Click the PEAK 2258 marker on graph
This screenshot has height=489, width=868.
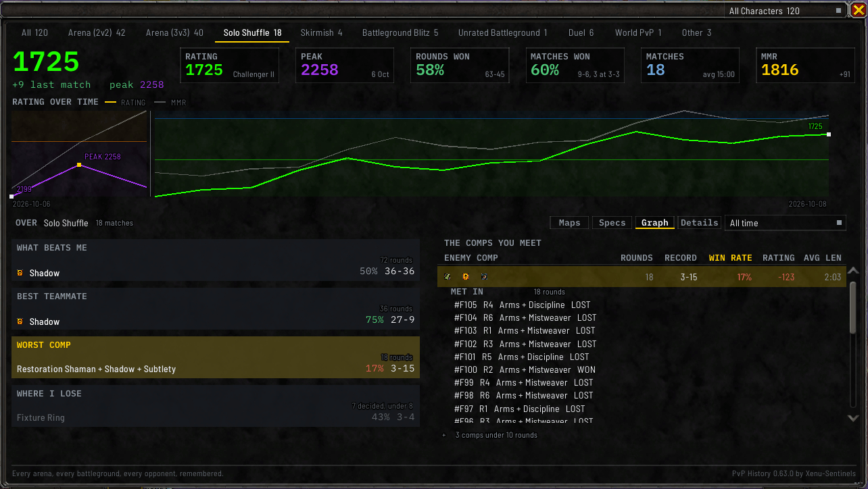click(x=79, y=165)
